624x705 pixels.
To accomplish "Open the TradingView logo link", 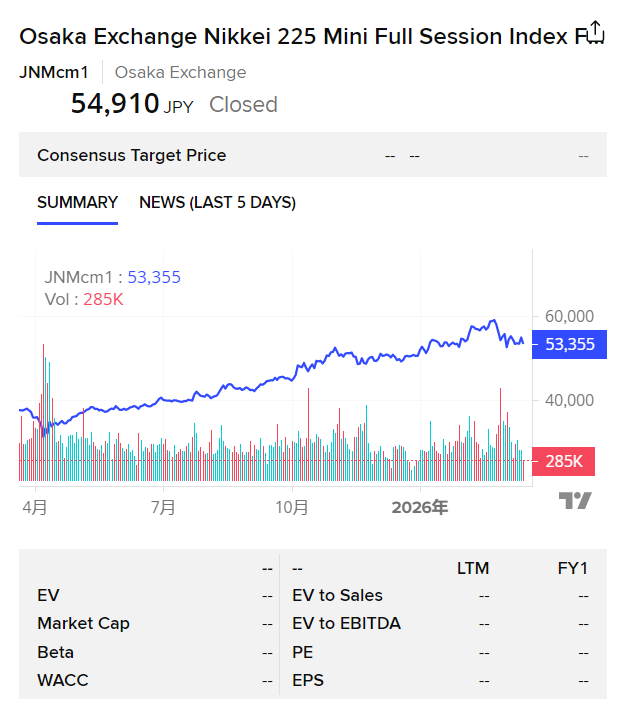I will (x=575, y=501).
